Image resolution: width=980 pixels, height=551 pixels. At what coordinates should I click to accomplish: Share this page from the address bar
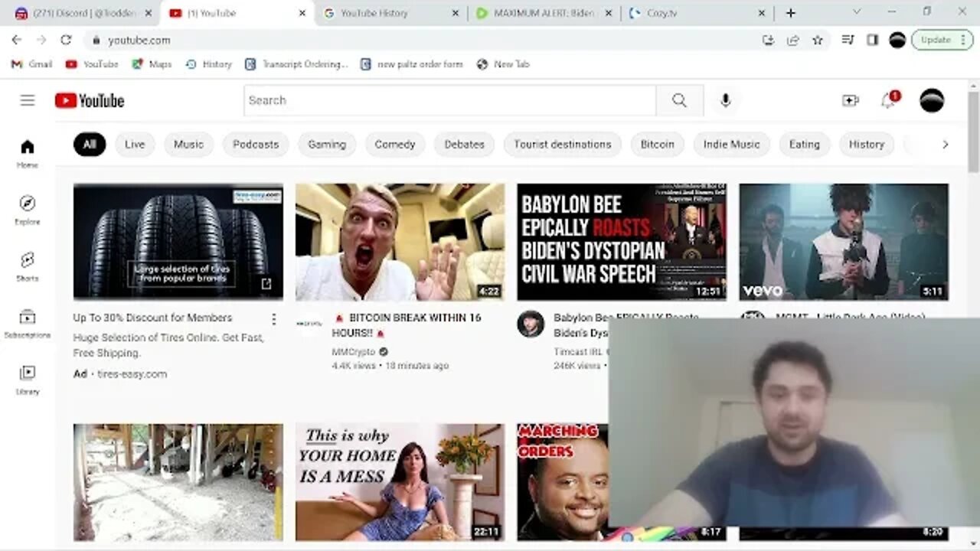tap(792, 40)
